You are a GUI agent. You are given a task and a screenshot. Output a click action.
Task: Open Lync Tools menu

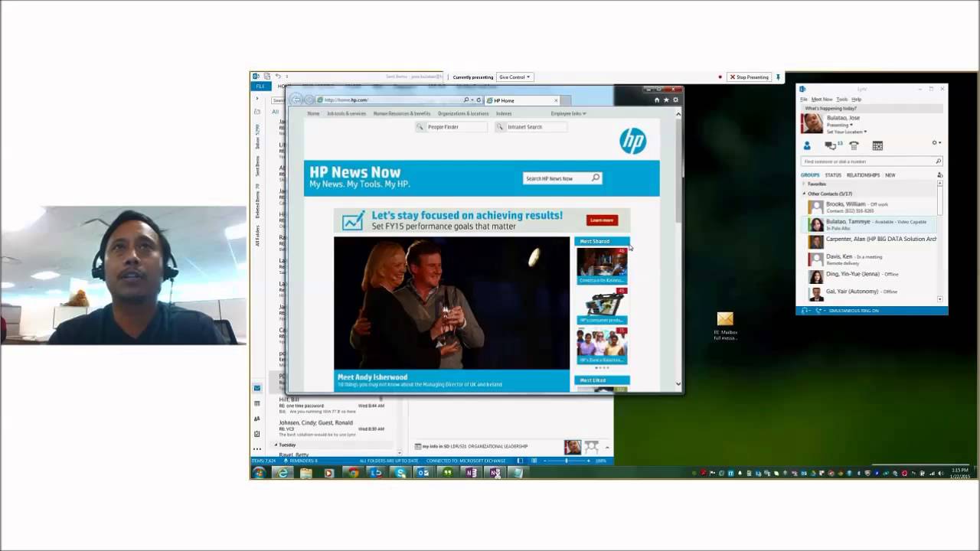pos(841,99)
